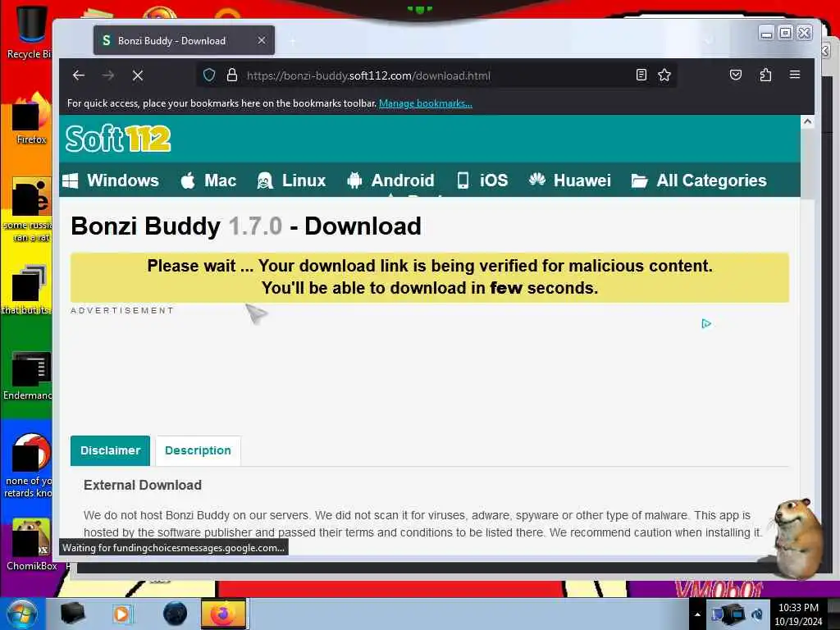Image resolution: width=840 pixels, height=630 pixels.
Task: Open the iOS category
Action: (482, 180)
